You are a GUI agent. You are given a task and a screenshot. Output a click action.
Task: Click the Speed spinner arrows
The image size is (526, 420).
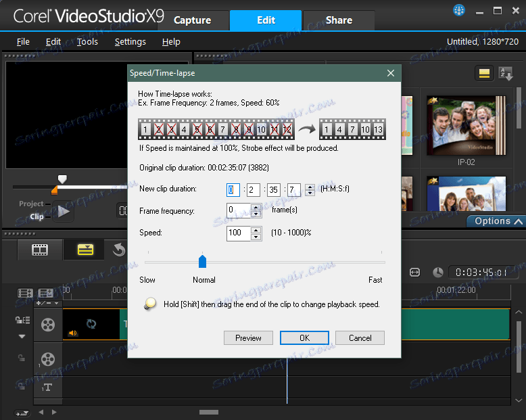(x=256, y=233)
